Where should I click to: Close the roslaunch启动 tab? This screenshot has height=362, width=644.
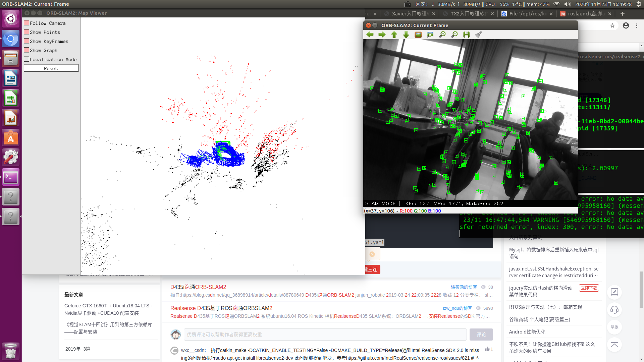pos(610,14)
